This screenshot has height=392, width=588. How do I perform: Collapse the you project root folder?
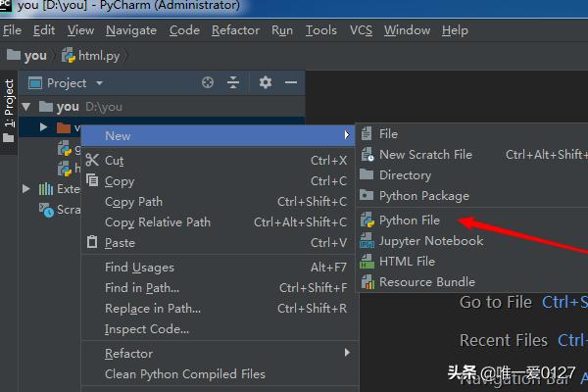pyautogui.click(x=24, y=106)
